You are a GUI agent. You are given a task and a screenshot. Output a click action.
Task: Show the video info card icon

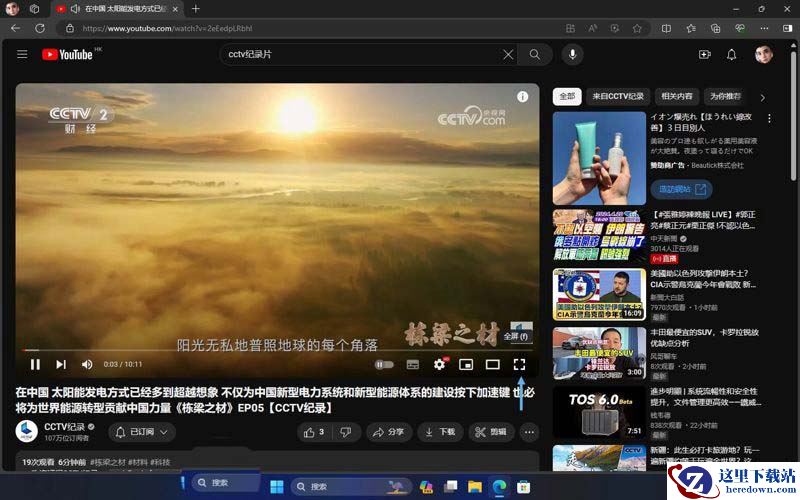coord(522,96)
